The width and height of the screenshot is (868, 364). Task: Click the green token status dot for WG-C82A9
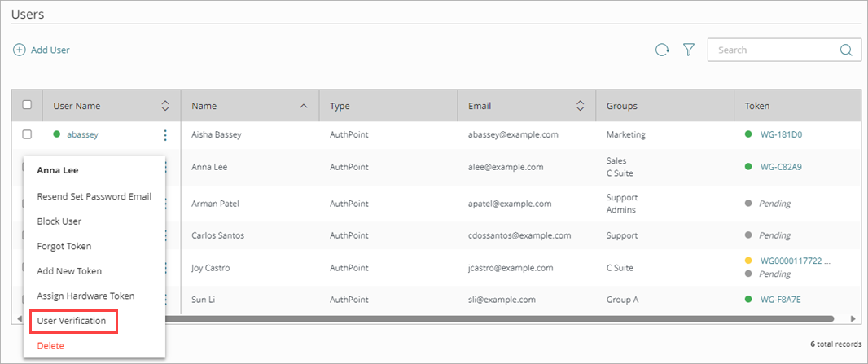tap(748, 166)
